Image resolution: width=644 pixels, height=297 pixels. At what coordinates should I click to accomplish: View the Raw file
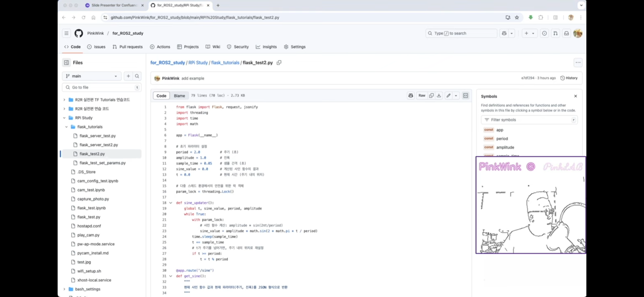(x=422, y=96)
